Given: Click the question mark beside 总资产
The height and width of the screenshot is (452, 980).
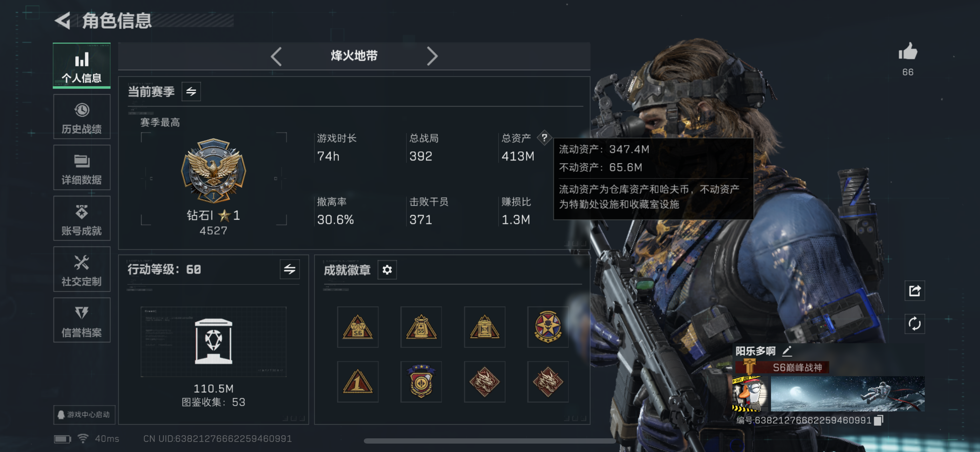Looking at the screenshot, I should (544, 138).
